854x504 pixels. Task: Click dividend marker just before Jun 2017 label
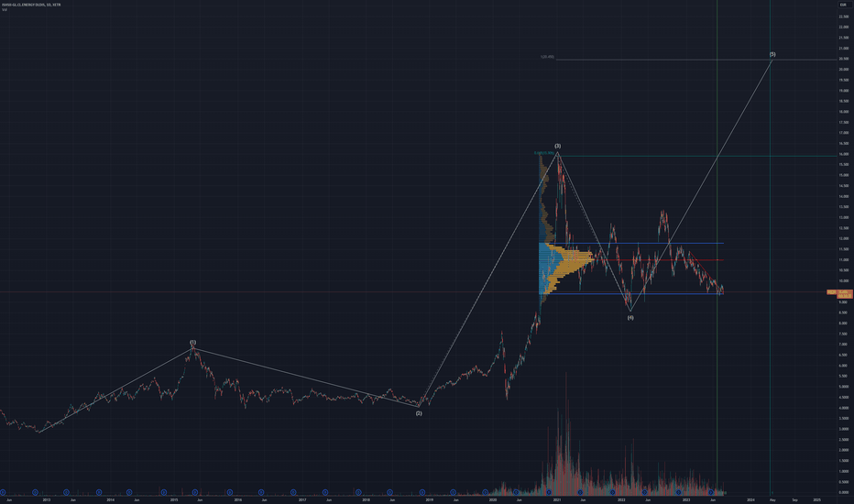tap(325, 492)
